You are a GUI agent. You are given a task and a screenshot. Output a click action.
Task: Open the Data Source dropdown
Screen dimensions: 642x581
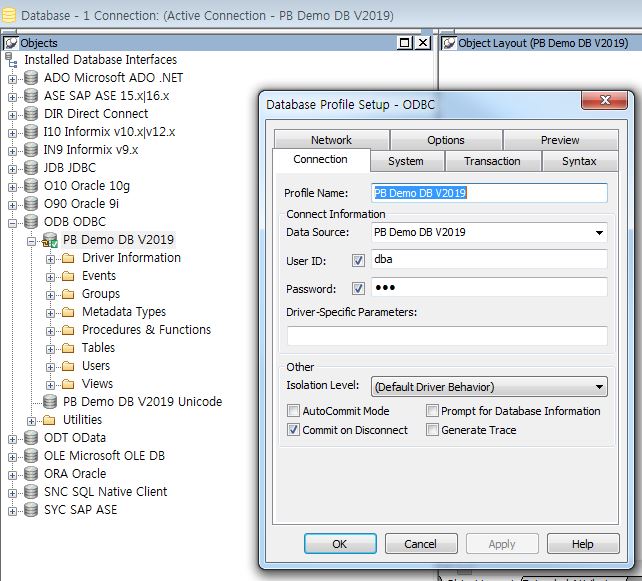tap(599, 233)
